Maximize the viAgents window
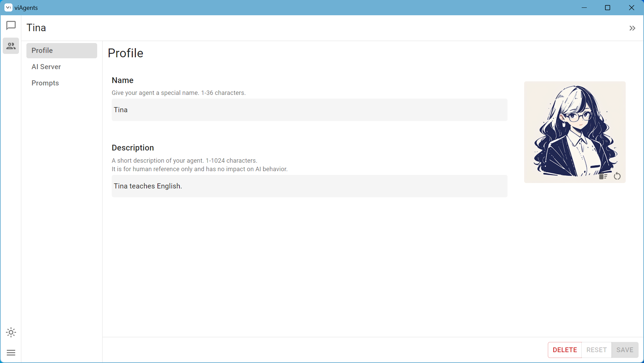 tap(607, 7)
